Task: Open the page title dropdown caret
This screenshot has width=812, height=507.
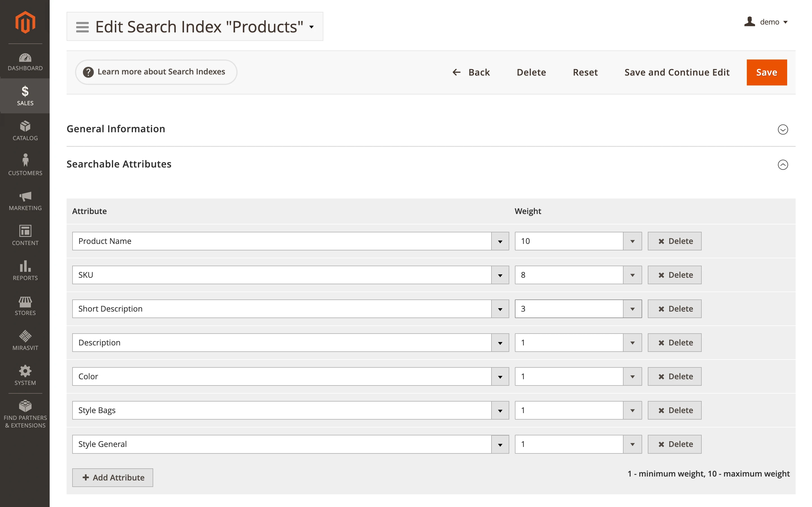Action: (311, 28)
